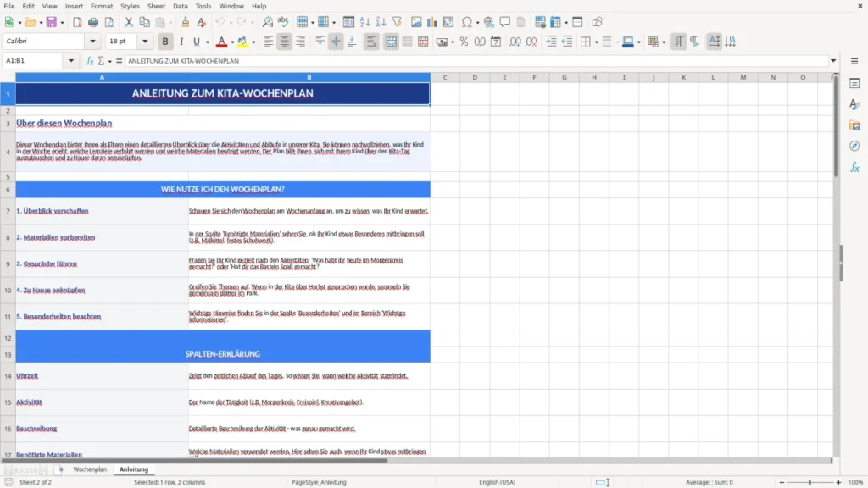Export directly as PDF icon
868x488 pixels.
point(77,22)
